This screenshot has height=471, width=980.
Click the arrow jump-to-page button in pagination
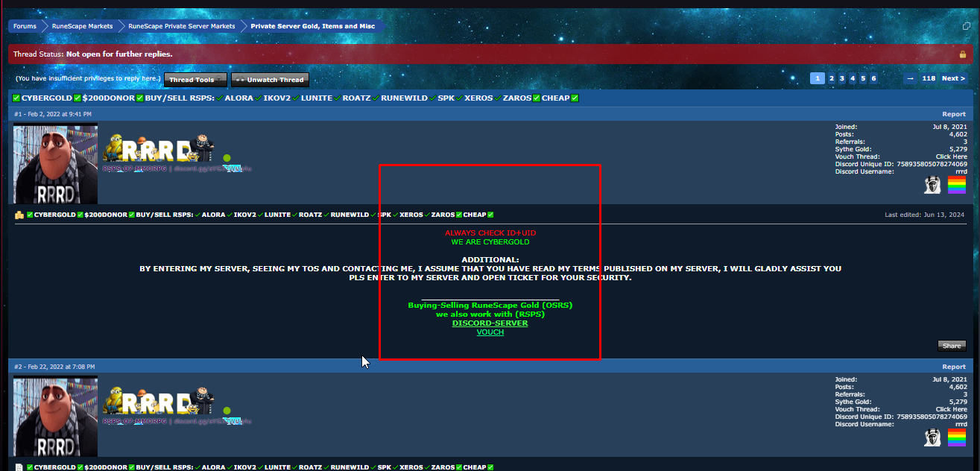click(910, 78)
